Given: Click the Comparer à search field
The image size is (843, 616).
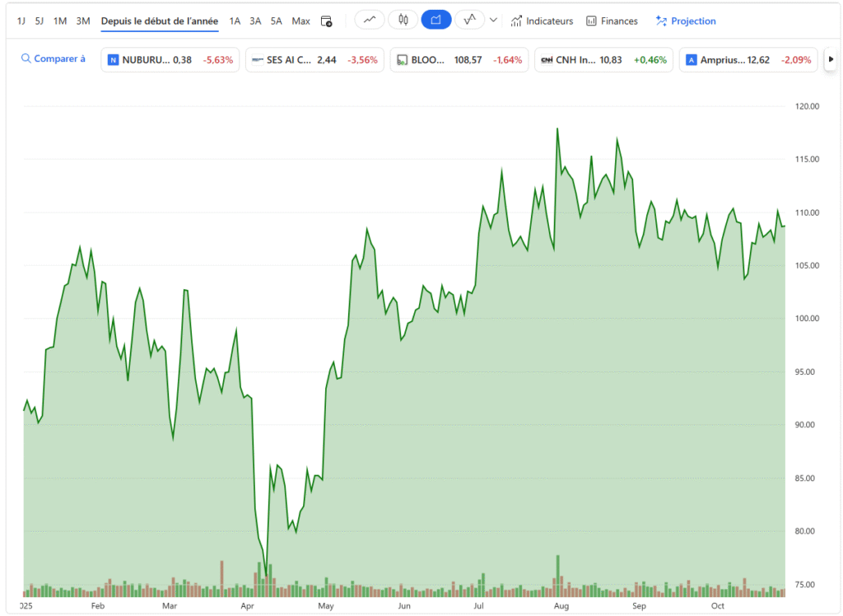Looking at the screenshot, I should click(x=54, y=59).
